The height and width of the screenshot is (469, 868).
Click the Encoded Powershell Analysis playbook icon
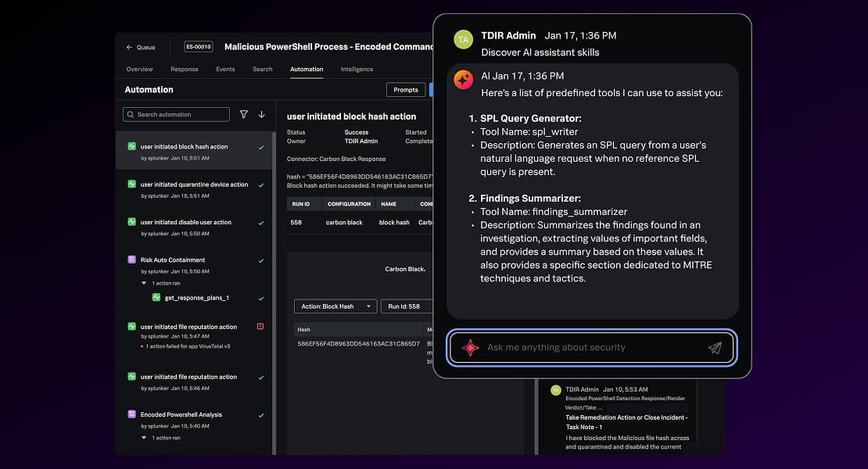tap(131, 414)
